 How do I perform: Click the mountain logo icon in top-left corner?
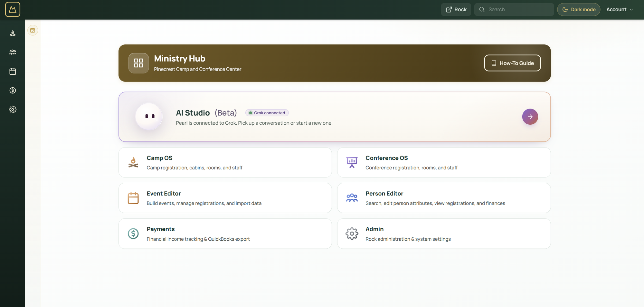(x=13, y=9)
